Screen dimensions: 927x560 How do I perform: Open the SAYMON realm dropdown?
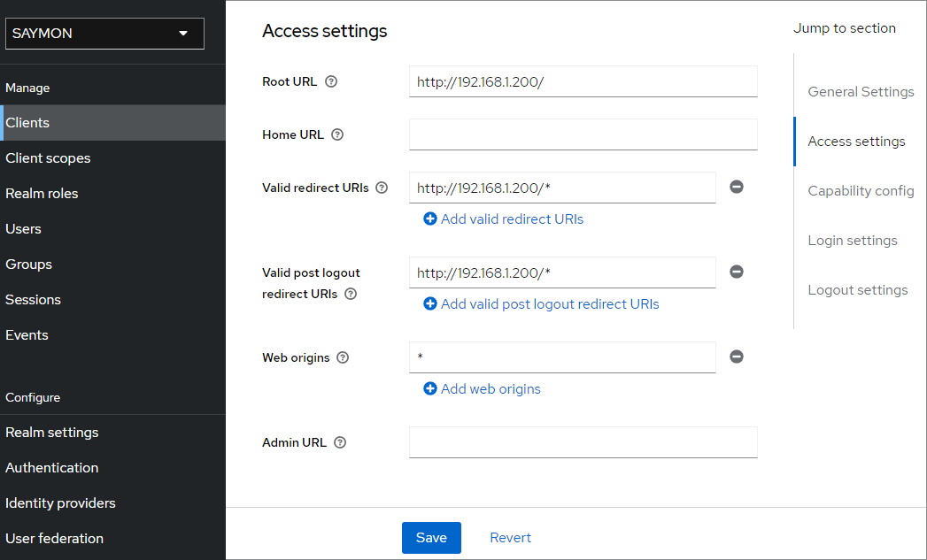pos(104,34)
